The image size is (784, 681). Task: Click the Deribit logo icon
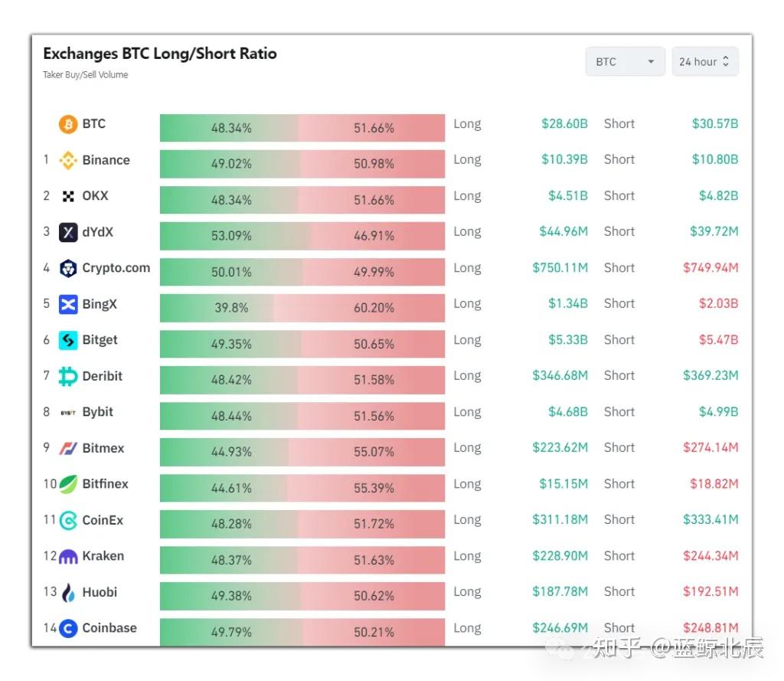[68, 376]
